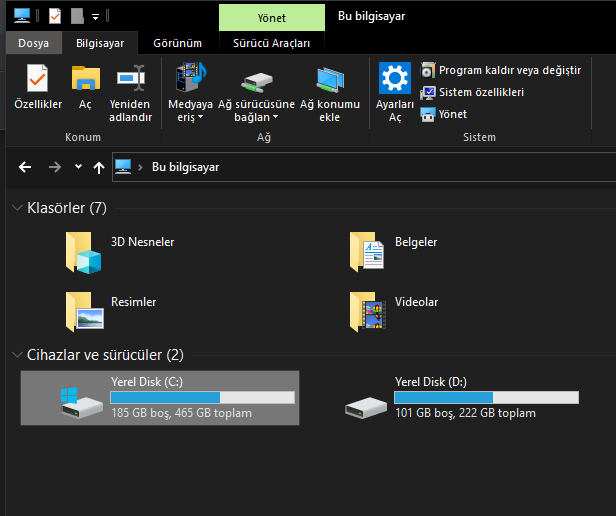
Task: Click Ağ konumu ekle label
Action: click(x=330, y=110)
